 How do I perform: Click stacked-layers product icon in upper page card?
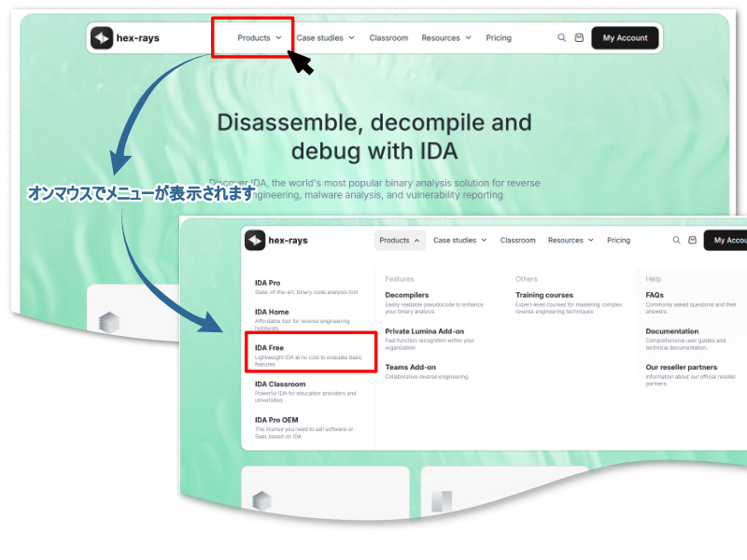pos(108,322)
